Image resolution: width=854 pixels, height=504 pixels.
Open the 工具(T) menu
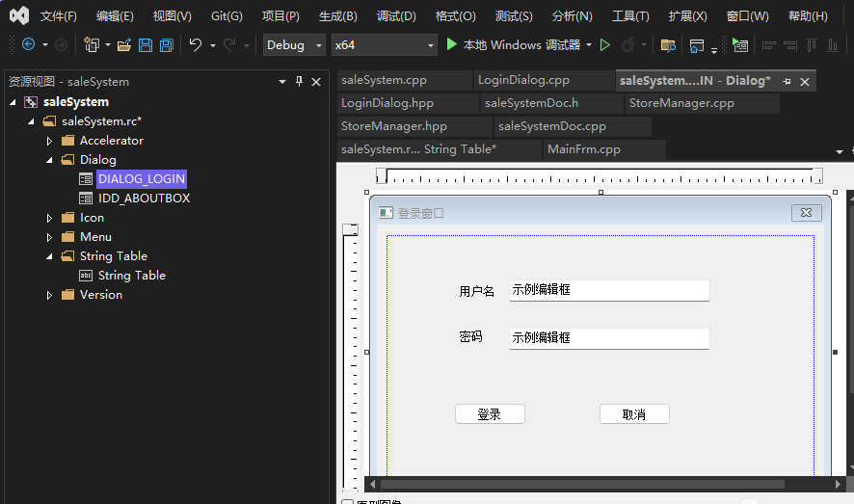coord(630,16)
